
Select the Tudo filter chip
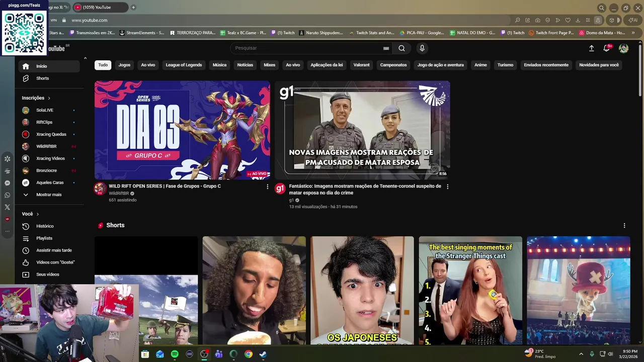point(103,65)
